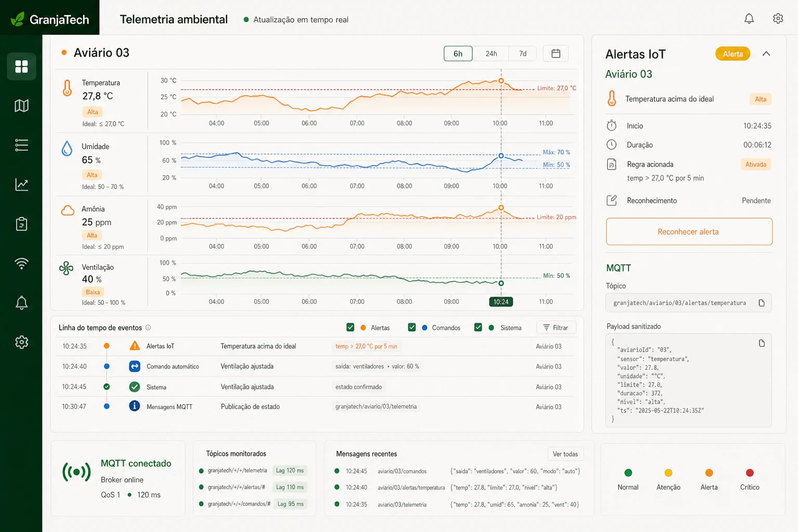Image resolution: width=798 pixels, height=532 pixels.
Task: Toggle the Alertas checkbox filter
Action: tap(350, 327)
